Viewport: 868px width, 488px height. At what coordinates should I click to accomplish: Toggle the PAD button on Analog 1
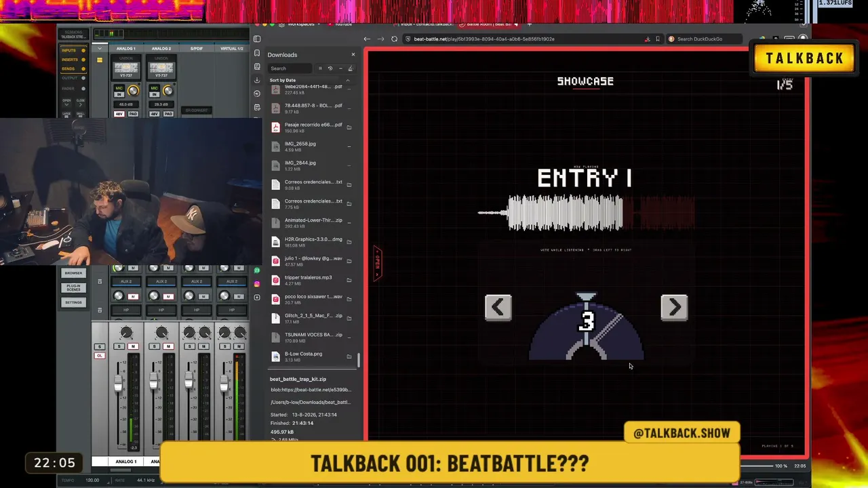[x=133, y=113]
